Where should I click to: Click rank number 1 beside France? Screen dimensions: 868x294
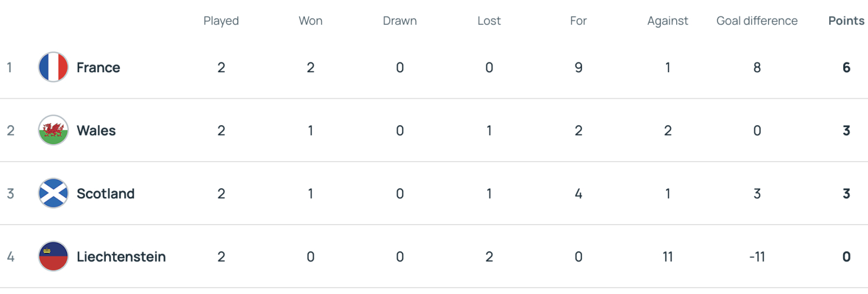[x=9, y=67]
